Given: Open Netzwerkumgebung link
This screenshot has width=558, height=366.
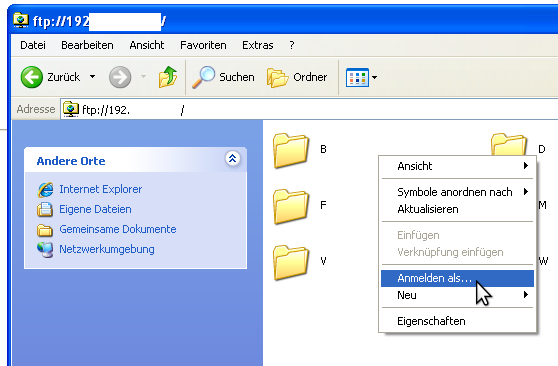Looking at the screenshot, I should 107,249.
